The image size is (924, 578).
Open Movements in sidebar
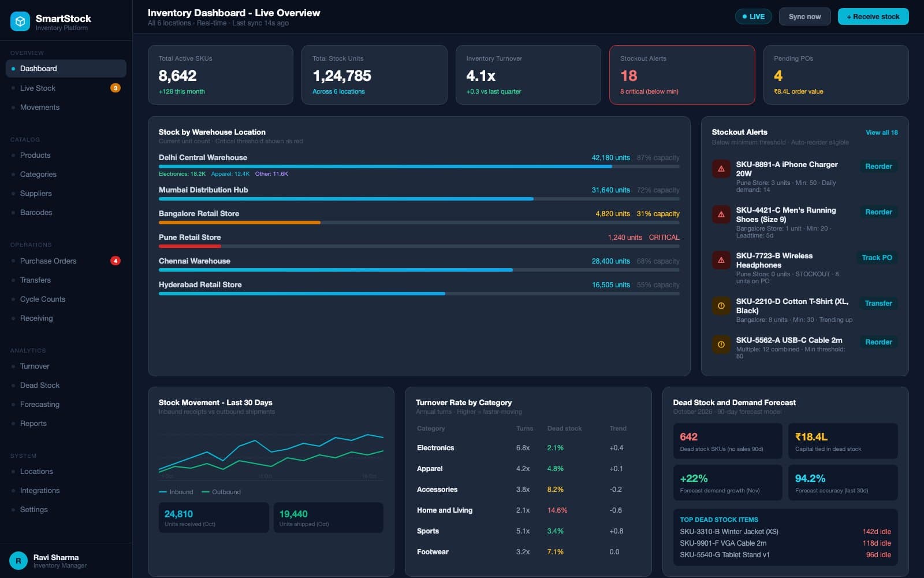[x=66, y=107]
